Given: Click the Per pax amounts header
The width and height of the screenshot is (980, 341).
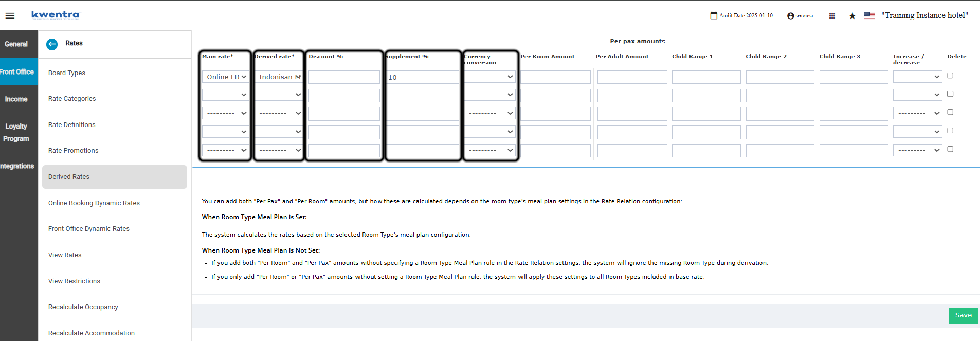Looking at the screenshot, I should 638,41.
